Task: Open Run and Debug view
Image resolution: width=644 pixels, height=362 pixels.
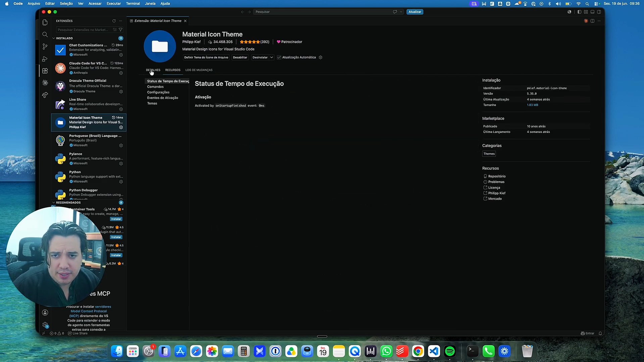Action: (45, 59)
